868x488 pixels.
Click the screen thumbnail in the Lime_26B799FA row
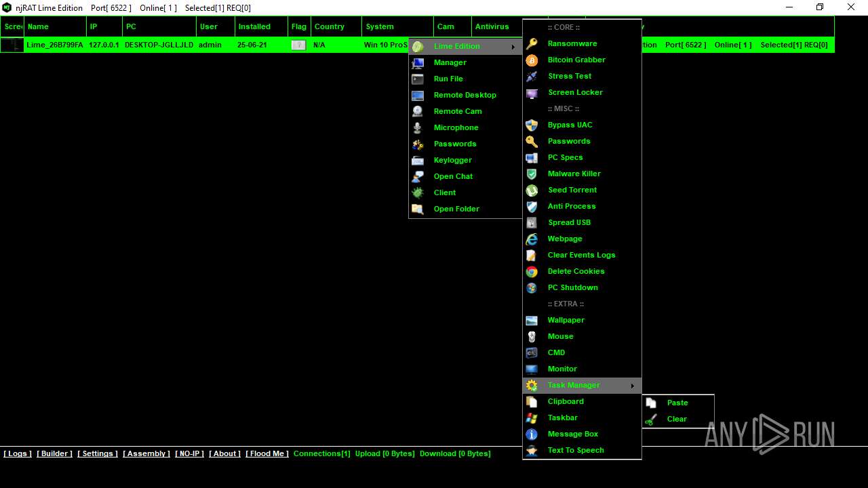coord(12,45)
